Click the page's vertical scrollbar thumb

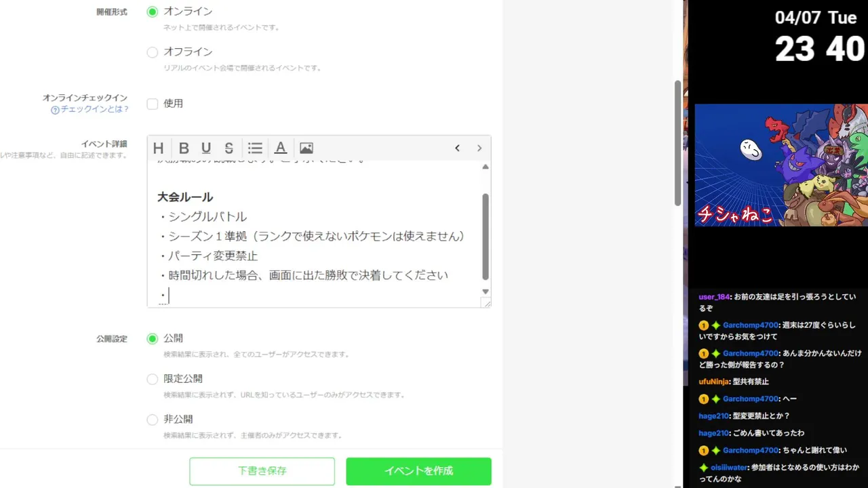677,143
